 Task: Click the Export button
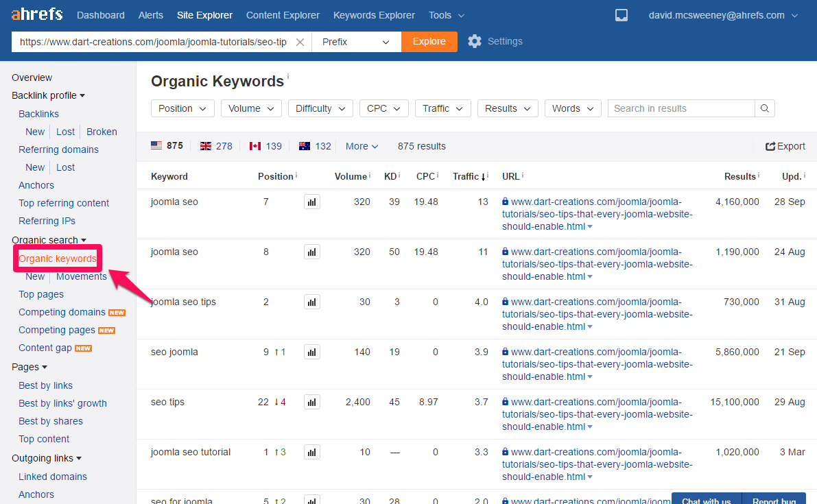(x=785, y=146)
